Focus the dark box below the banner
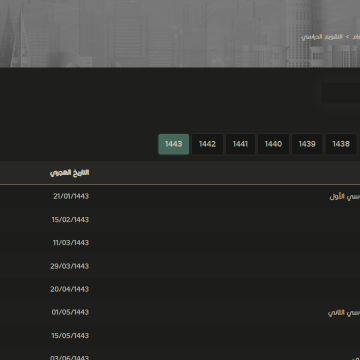 coord(340,93)
